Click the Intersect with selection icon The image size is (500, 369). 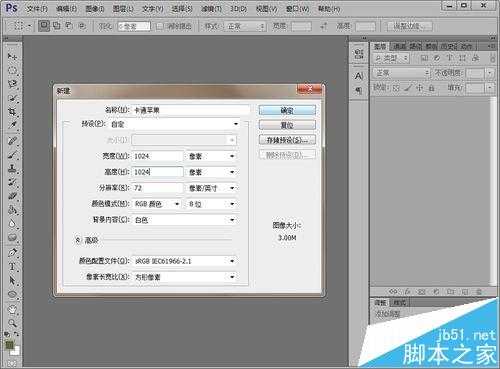pos(82,26)
